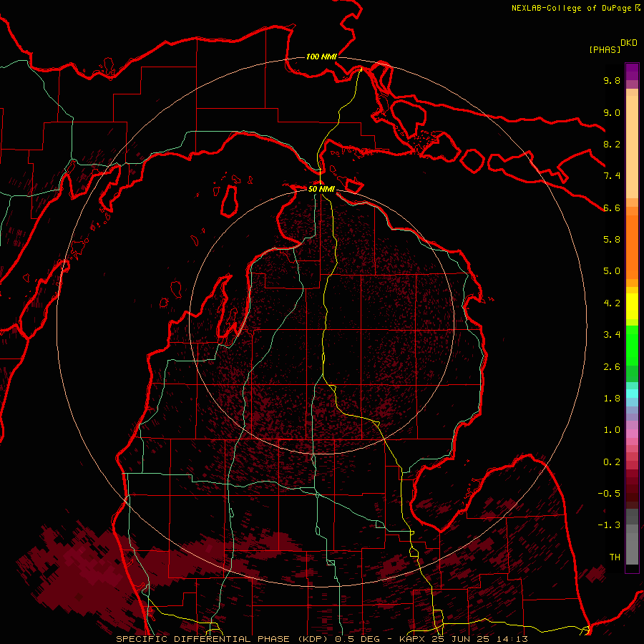
Task: Click the 2.6 value on the scale
Action: point(612,367)
